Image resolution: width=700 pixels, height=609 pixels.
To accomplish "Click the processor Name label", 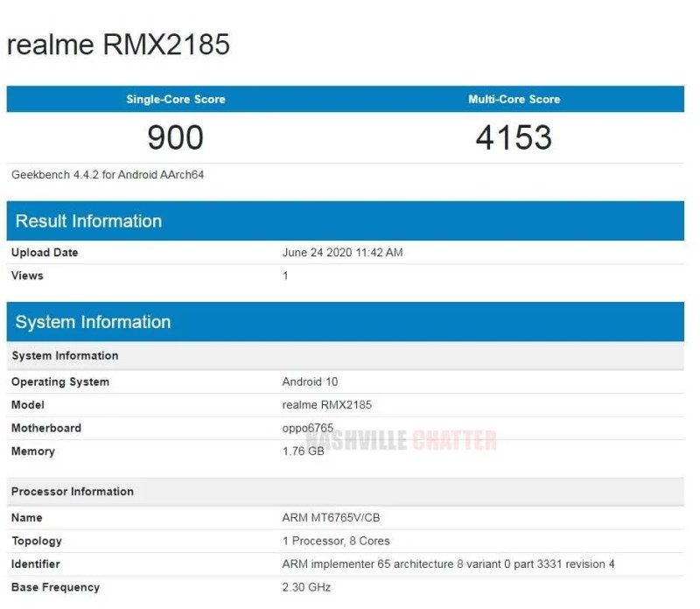I will tap(27, 518).
